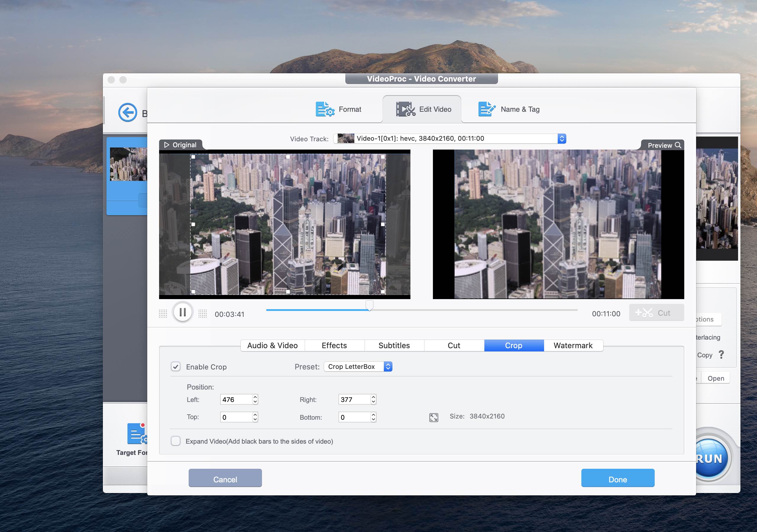Select the Crop subtab
Image resolution: width=757 pixels, height=532 pixels.
[x=514, y=346]
